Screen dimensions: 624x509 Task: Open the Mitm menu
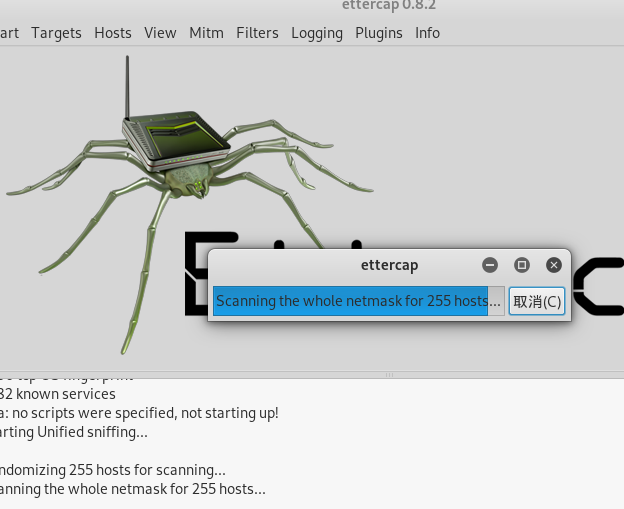coord(206,33)
